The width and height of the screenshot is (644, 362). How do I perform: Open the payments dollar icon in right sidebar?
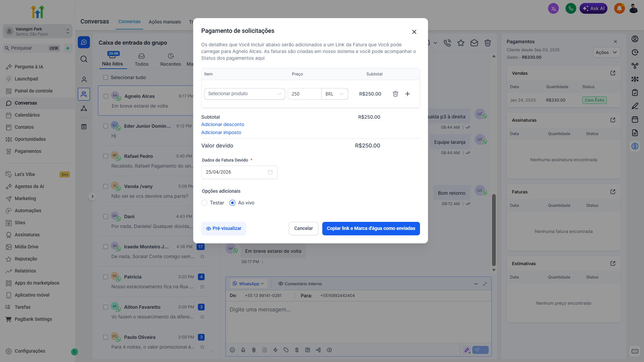point(635,146)
